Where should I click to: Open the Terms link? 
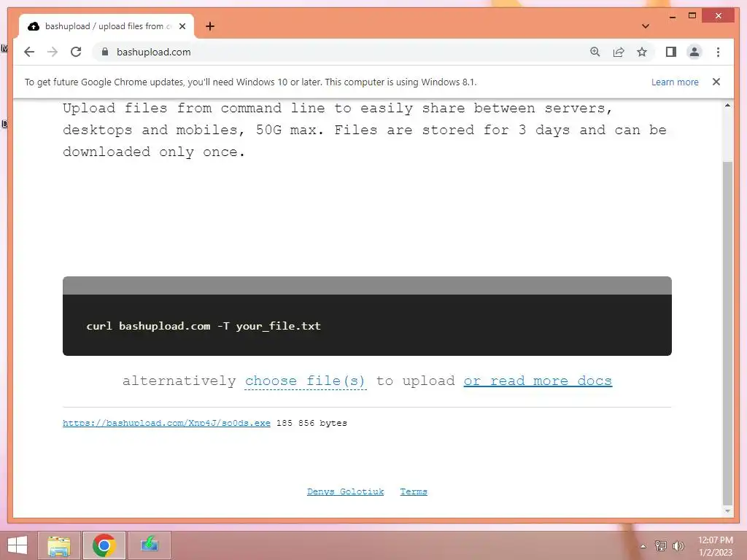tap(414, 491)
